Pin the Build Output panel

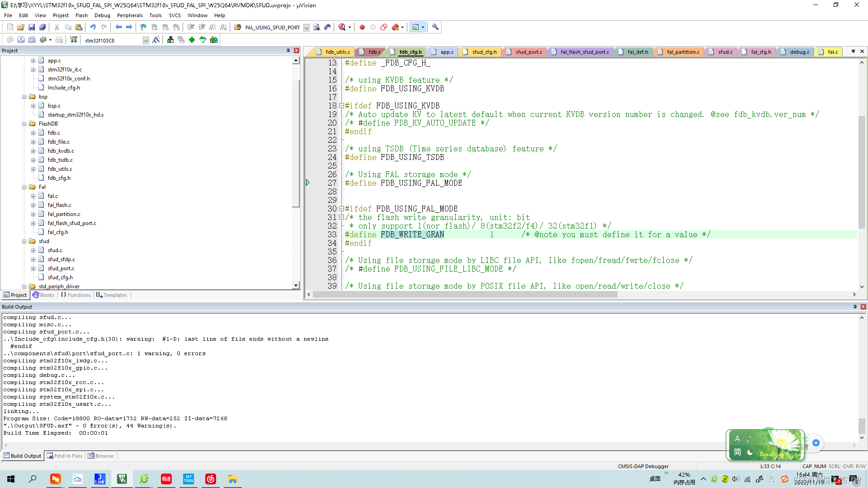(855, 307)
